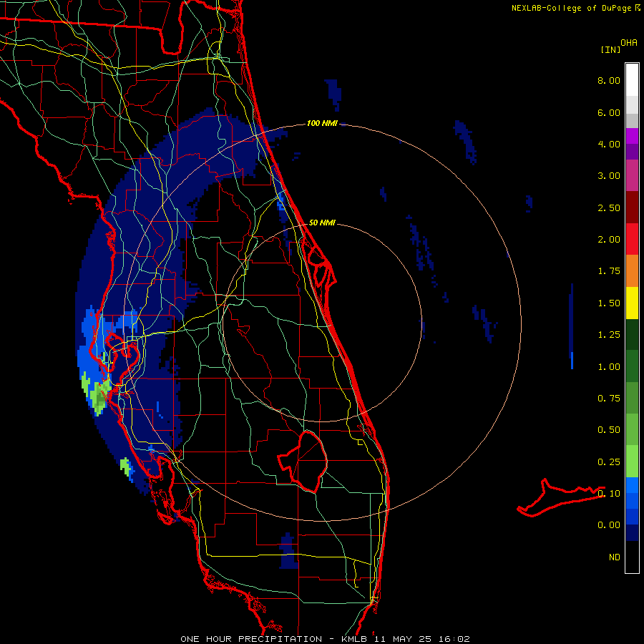Click the 6.00 legend value
Viewport: 644px width, 644px height.
click(x=609, y=112)
